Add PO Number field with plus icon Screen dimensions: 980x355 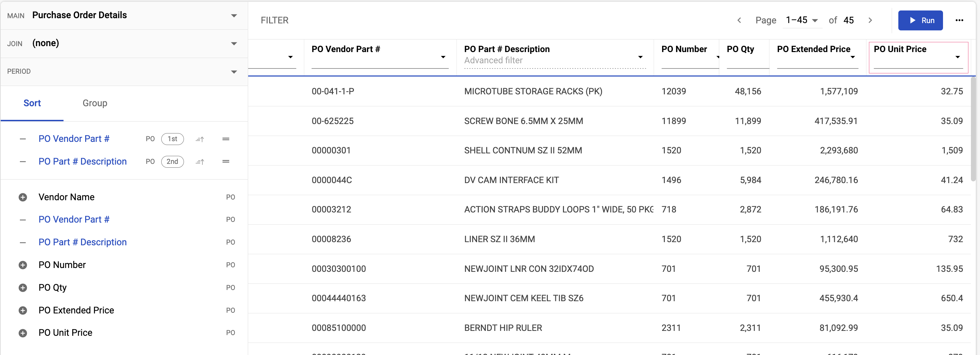[23, 265]
